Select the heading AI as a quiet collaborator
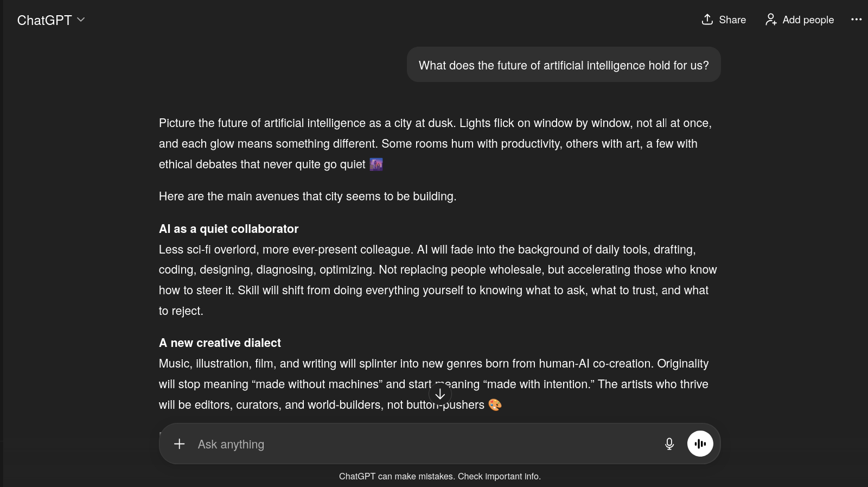The height and width of the screenshot is (487, 868). [228, 229]
